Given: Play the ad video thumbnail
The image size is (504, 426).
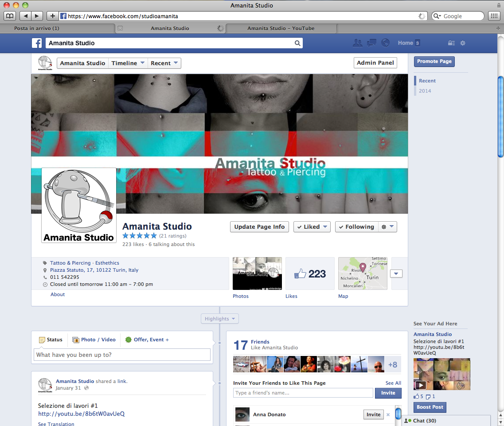Looking at the screenshot, I should (441, 374).
